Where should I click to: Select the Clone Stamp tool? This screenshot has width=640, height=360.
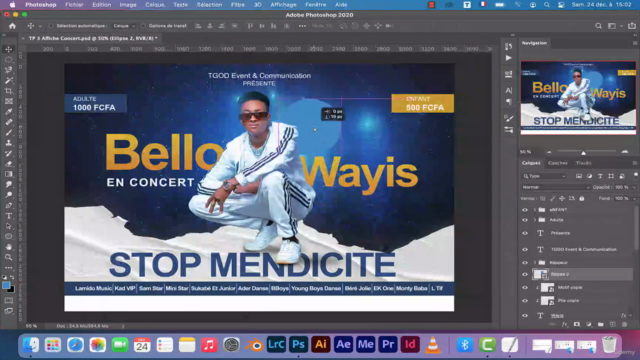9,143
